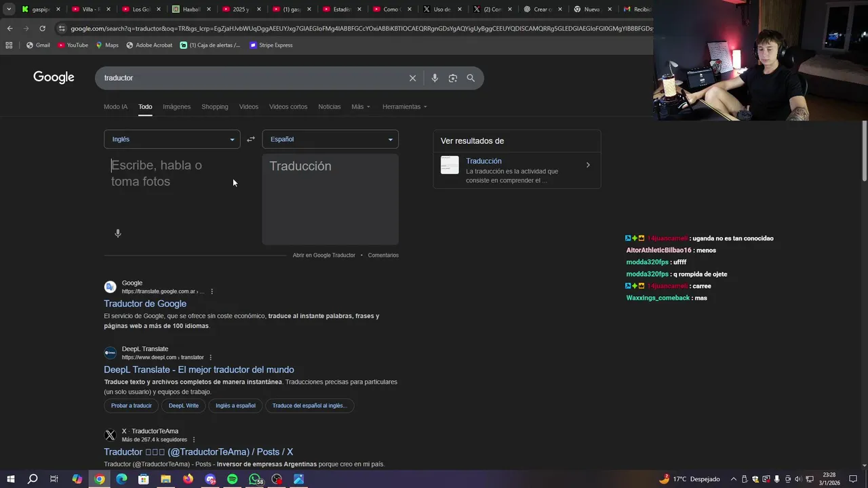This screenshot has height=488, width=868.
Task: Reload the page via refresh icon
Action: [x=42, y=28]
